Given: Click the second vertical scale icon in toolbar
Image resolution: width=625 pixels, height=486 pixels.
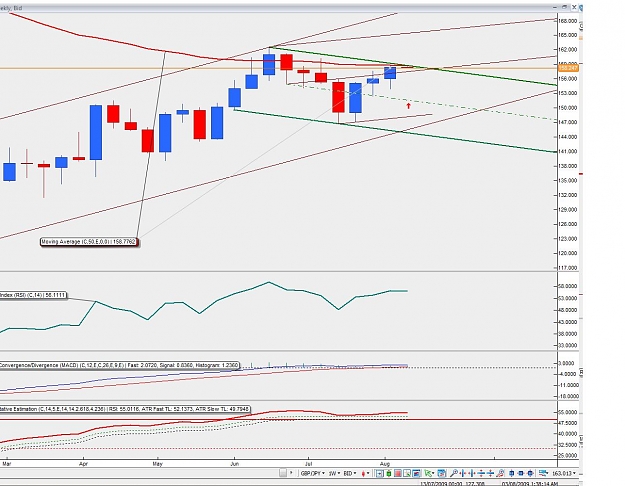Looking at the screenshot, I should [x=491, y=473].
